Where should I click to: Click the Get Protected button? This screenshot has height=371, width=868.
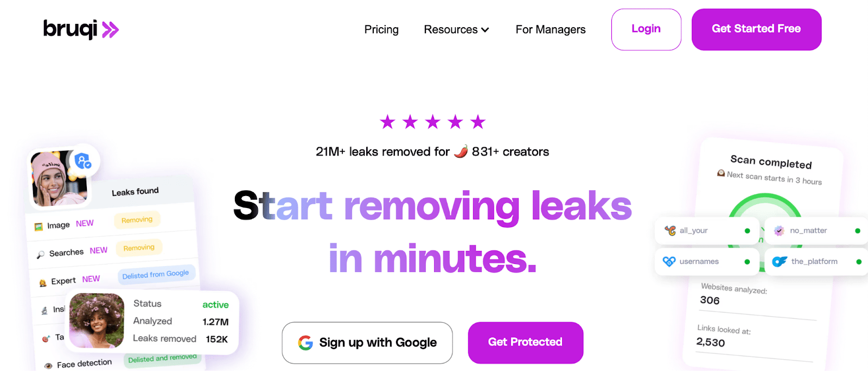coord(525,343)
